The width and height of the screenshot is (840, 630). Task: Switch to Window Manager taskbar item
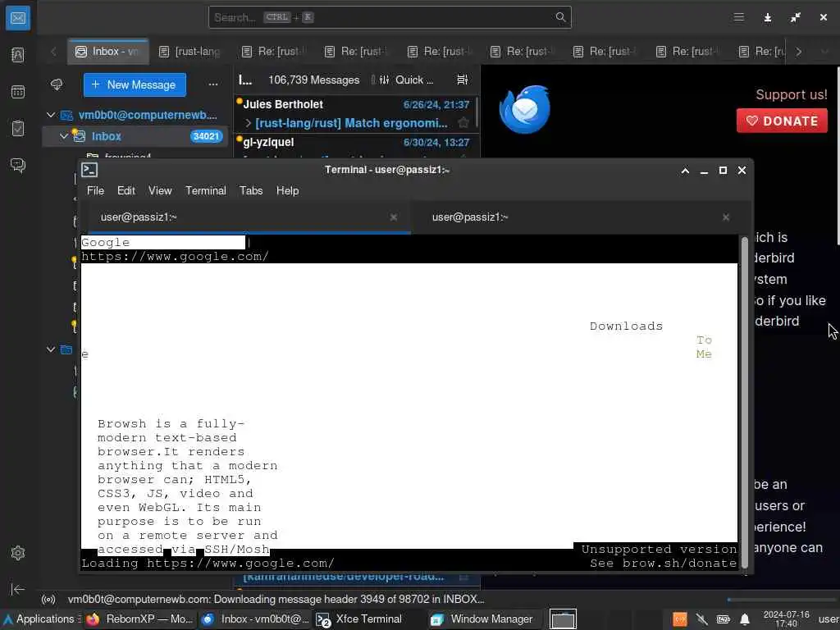[482, 619]
